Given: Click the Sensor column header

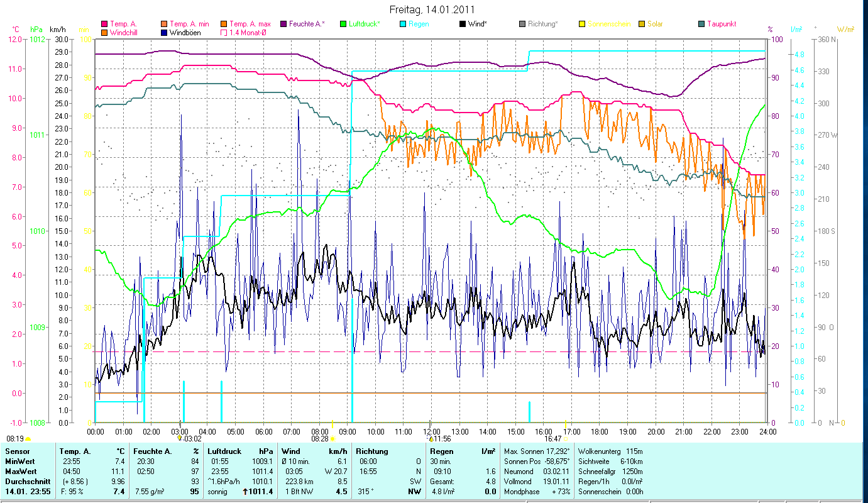Looking at the screenshot, I should [17, 451].
